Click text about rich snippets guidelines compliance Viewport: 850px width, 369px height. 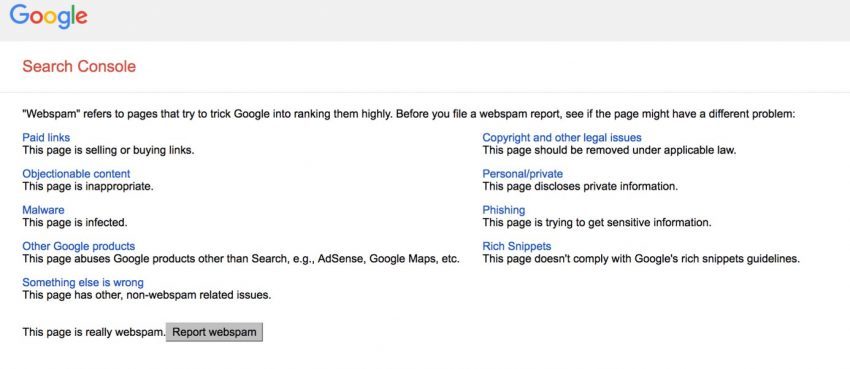point(641,259)
